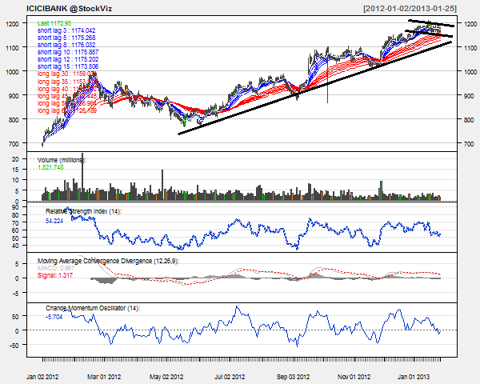Click the 'May 02 2012' x-axis date
The width and height of the screenshot is (480, 384).
pyautogui.click(x=166, y=377)
